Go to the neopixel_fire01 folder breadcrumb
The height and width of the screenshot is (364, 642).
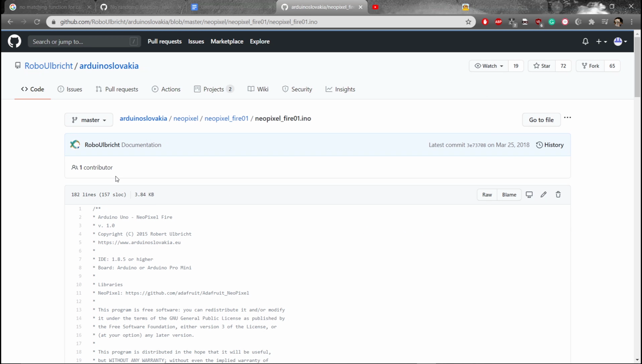[226, 119]
